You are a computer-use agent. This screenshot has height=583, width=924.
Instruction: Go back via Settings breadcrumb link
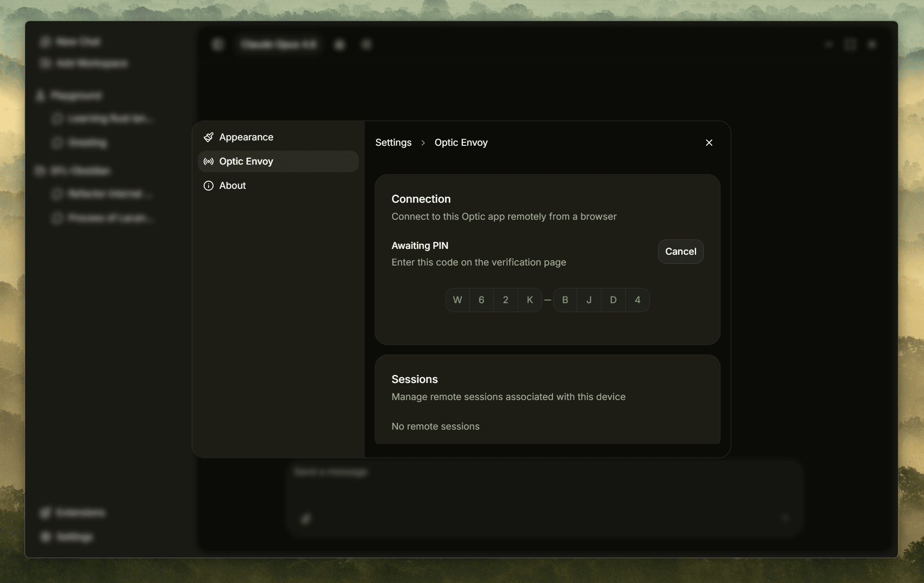393,143
